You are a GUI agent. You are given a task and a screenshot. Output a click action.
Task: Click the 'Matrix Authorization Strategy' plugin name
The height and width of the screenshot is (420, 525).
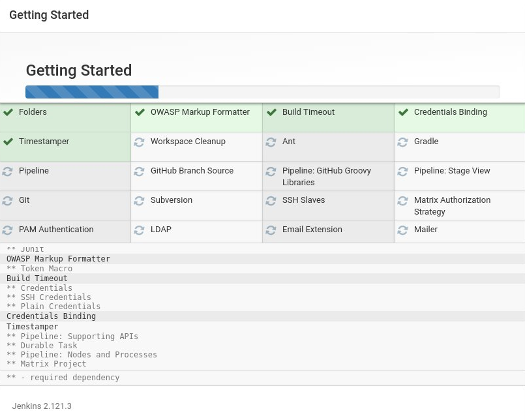click(453, 205)
